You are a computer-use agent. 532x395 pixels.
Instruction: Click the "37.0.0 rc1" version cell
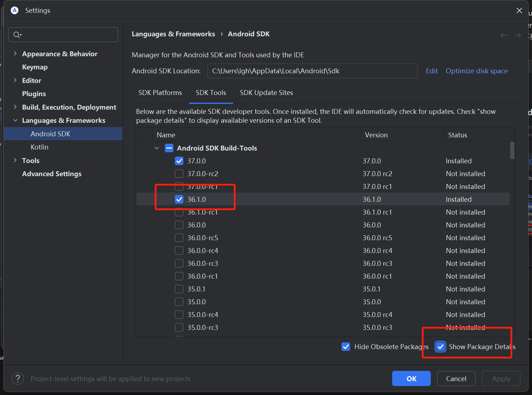coord(377,186)
